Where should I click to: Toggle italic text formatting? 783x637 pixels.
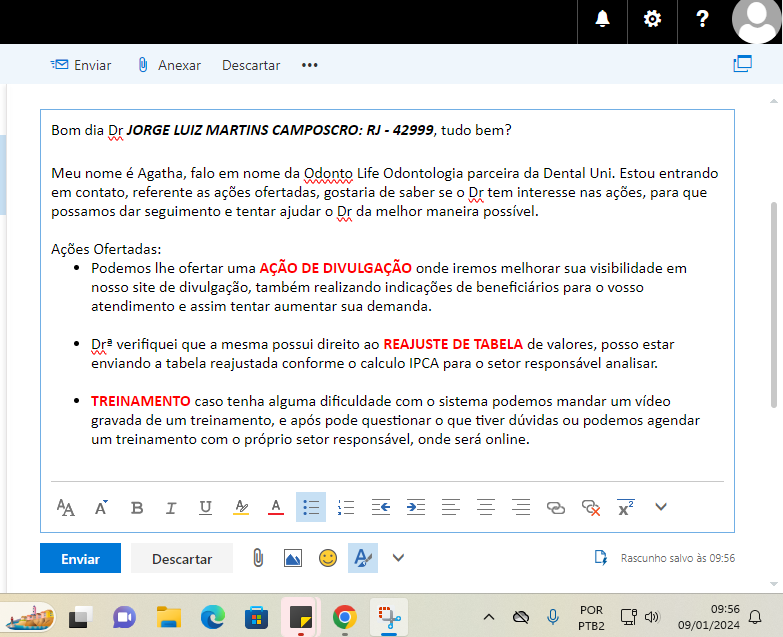(171, 508)
